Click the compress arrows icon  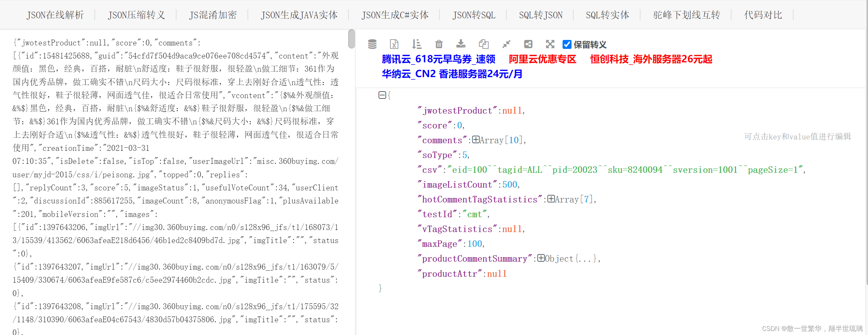506,44
